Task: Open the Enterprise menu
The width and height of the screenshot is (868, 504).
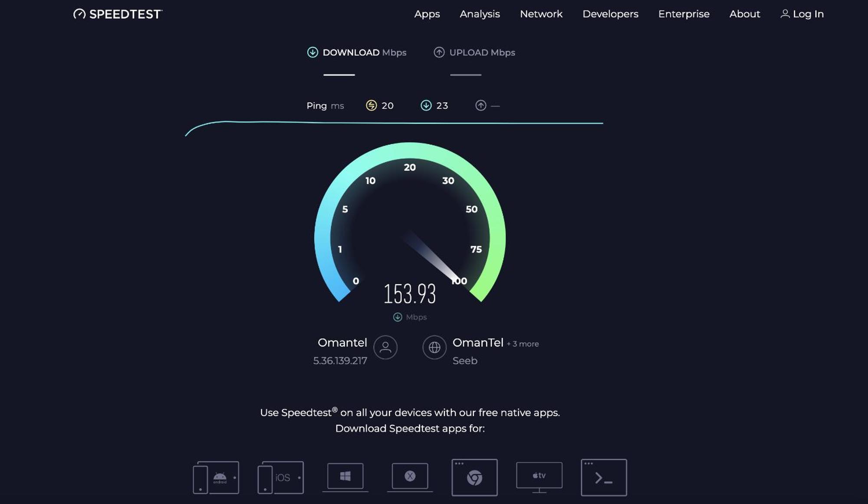Action: (684, 14)
